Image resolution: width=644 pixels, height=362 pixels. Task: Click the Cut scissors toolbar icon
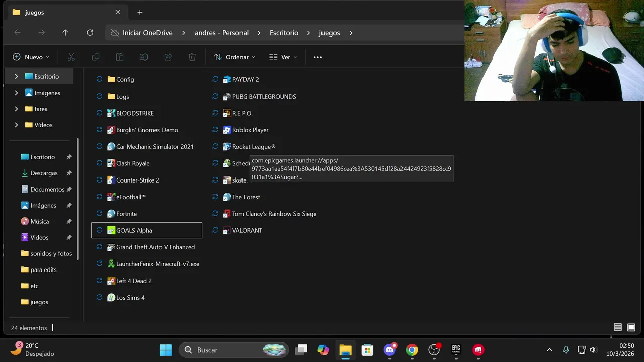click(x=71, y=57)
